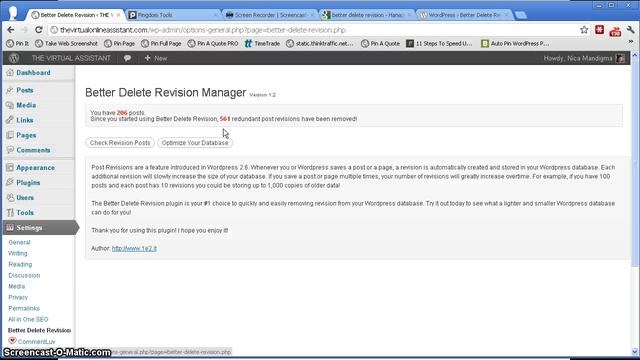Image resolution: width=640 pixels, height=360 pixels.
Task: Open the WordPress logo menu in admin bar
Action: [14, 58]
